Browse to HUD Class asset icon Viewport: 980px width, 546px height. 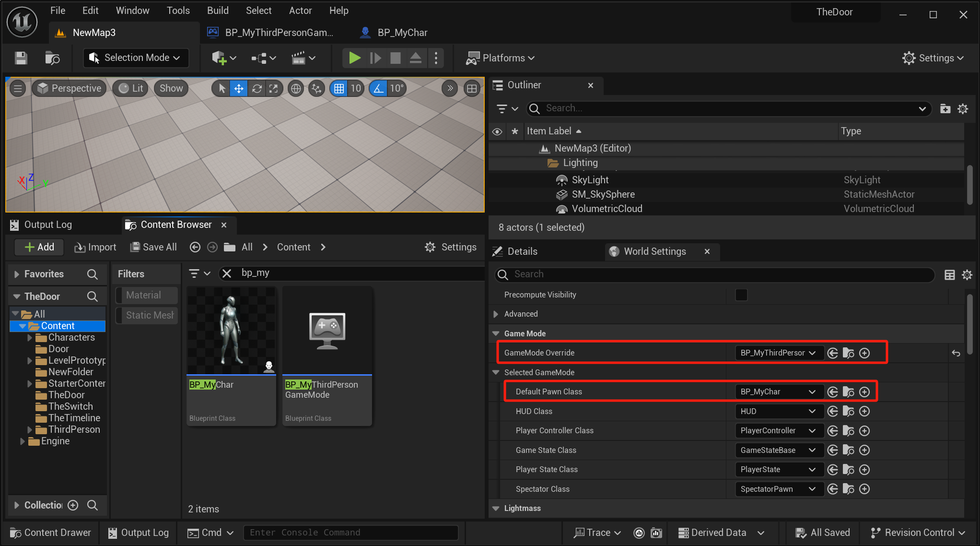849,412
